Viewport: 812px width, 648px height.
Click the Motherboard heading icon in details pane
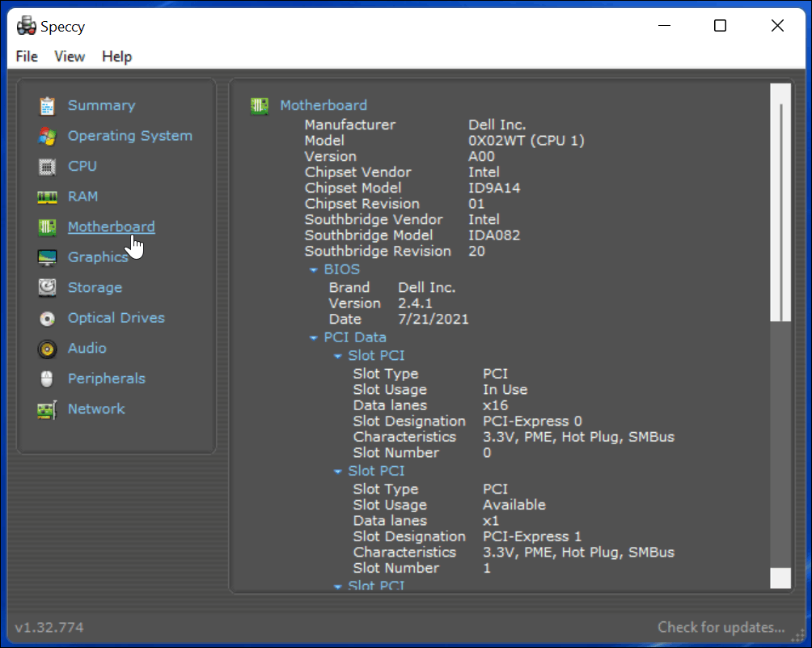coord(260,106)
